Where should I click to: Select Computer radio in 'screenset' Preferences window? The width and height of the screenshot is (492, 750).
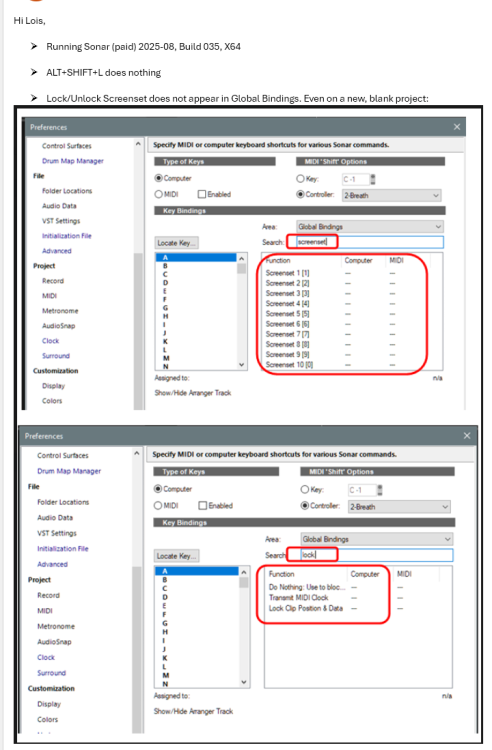(158, 178)
